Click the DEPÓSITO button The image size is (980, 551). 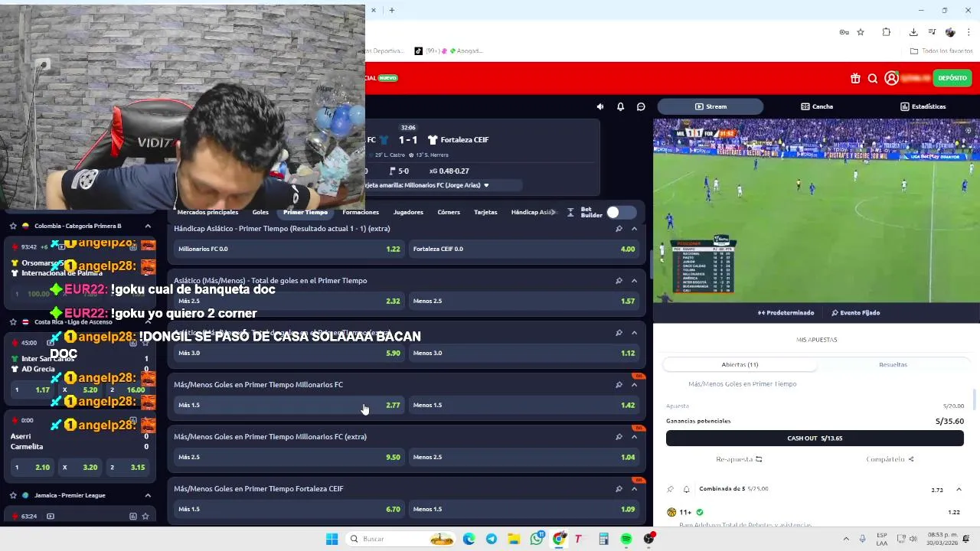tap(952, 78)
